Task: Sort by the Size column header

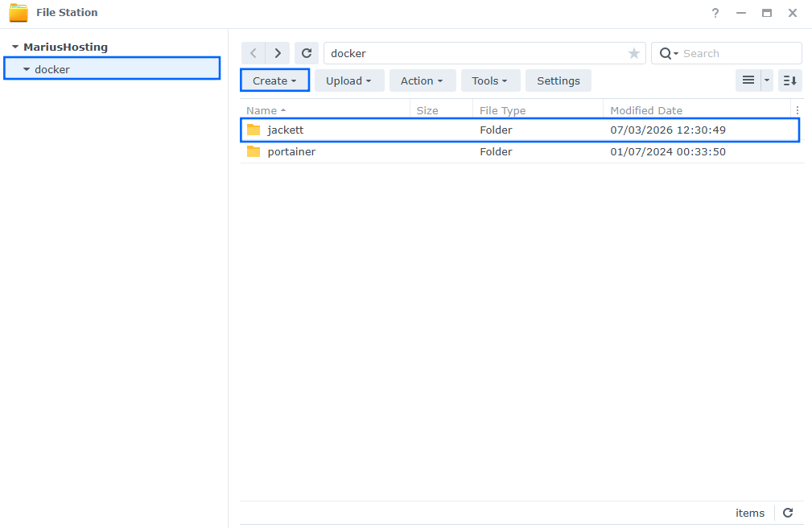Action: [441, 110]
